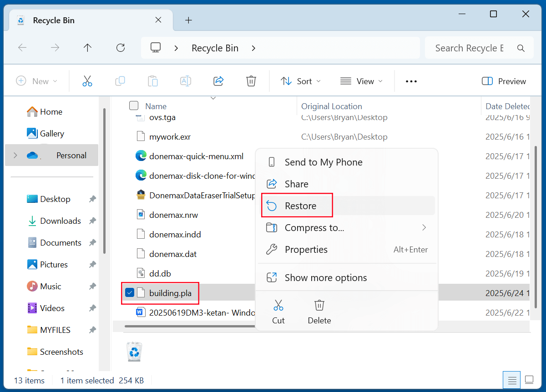The image size is (546, 392).
Task: Toggle the Preview pane
Action: (504, 81)
